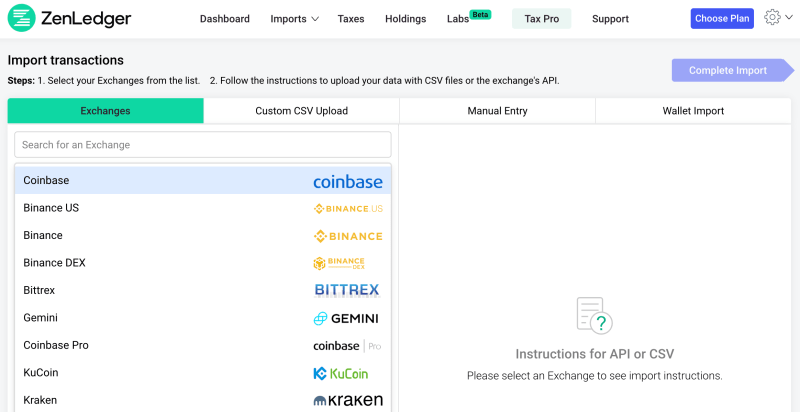Click Instructions for API or CSV heading

click(594, 354)
